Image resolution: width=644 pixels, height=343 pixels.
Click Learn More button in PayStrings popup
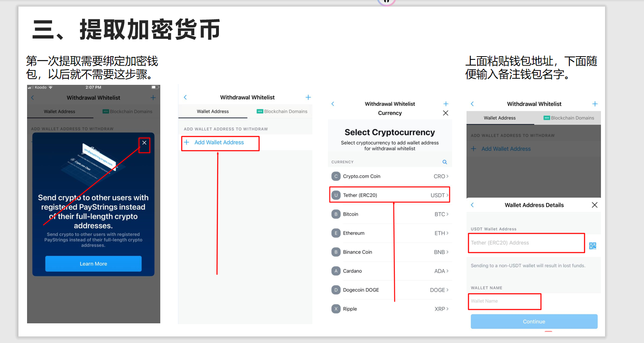click(93, 264)
